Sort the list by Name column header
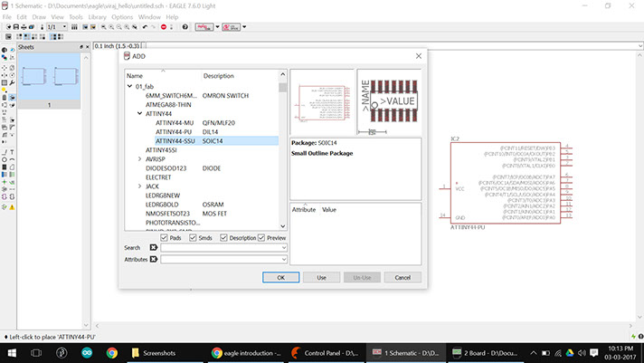Image resolution: width=644 pixels, height=363 pixels. 135,76
